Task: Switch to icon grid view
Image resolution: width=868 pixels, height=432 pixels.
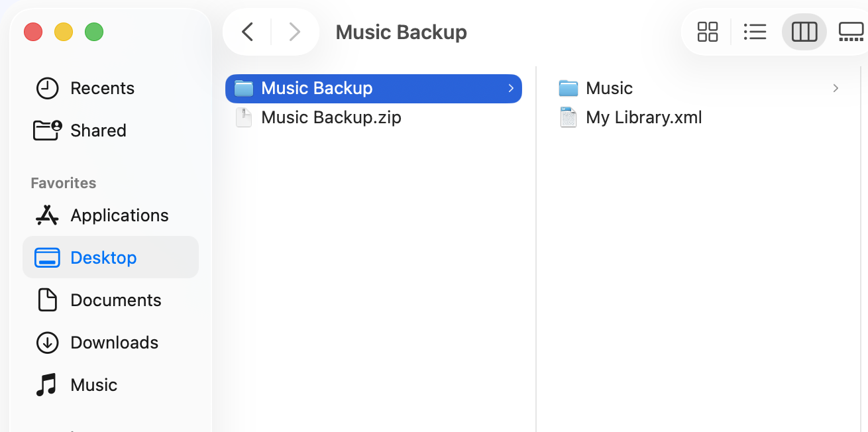Action: tap(708, 32)
